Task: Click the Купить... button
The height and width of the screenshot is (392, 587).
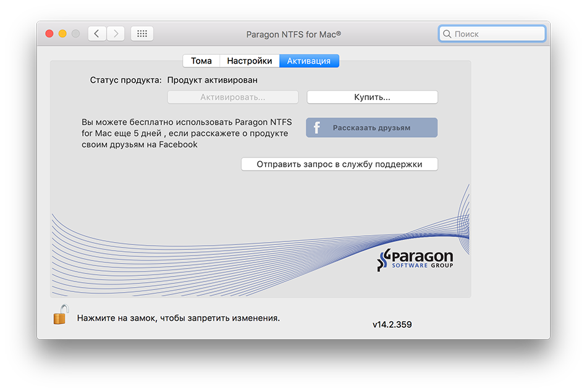Action: 372,98
